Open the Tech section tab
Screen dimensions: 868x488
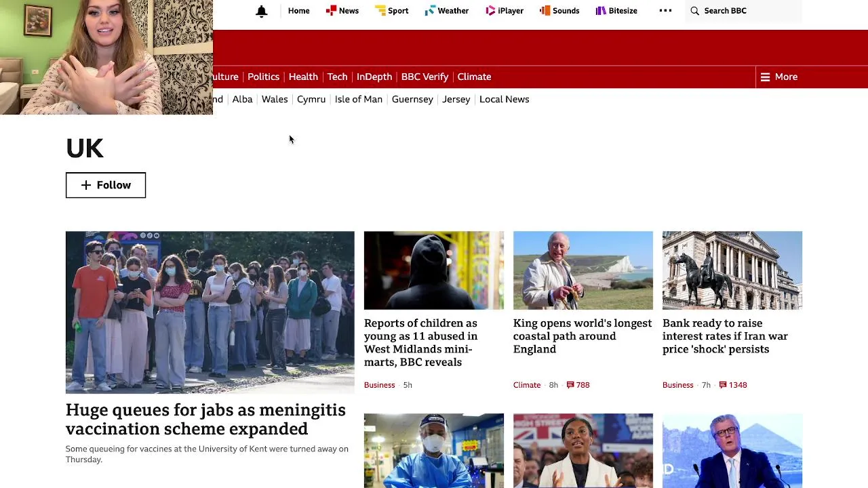[337, 77]
